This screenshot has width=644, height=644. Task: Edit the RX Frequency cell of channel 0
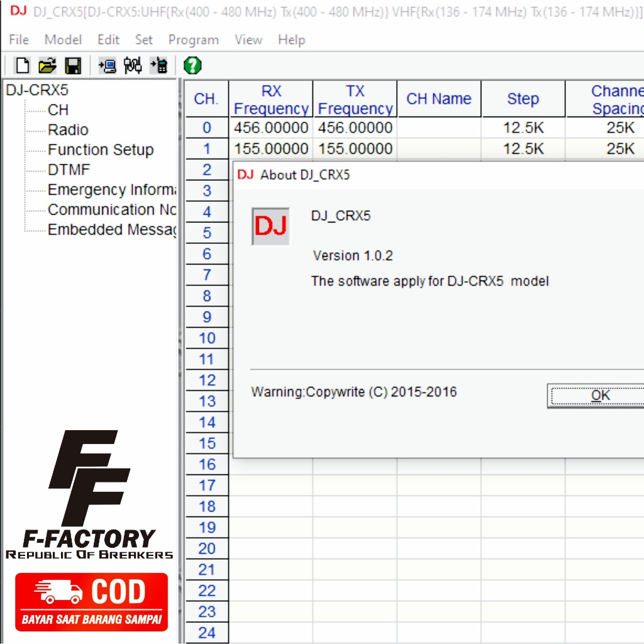coord(270,128)
